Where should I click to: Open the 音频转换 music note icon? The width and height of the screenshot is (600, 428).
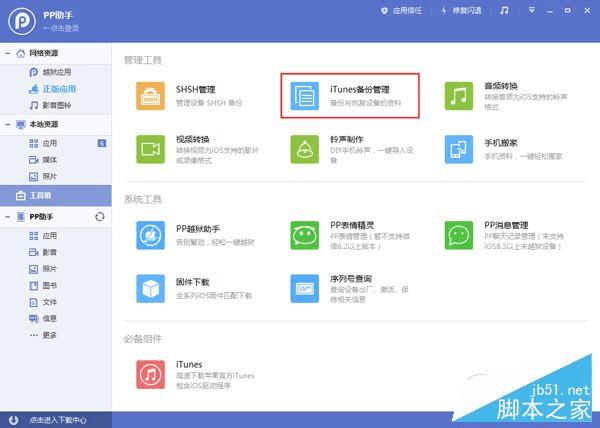coord(459,96)
